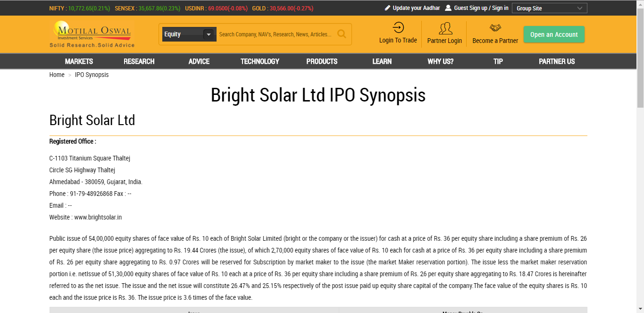Open the RESEARCH menu
Screen dimensions: 644x313
click(139, 61)
